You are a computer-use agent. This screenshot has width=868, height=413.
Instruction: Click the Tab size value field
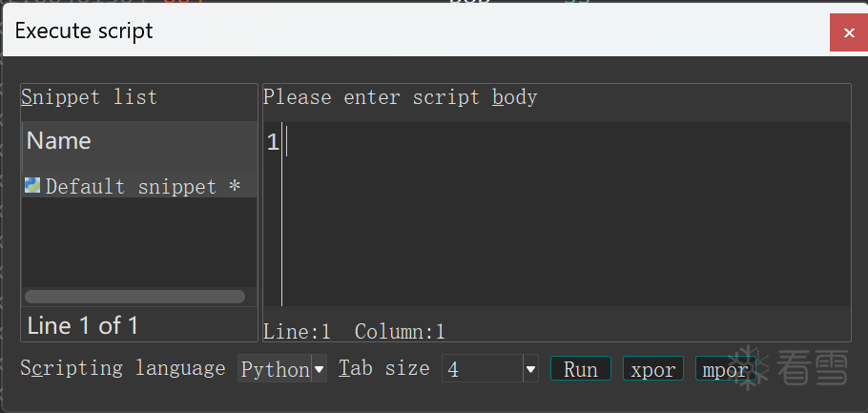pos(482,369)
